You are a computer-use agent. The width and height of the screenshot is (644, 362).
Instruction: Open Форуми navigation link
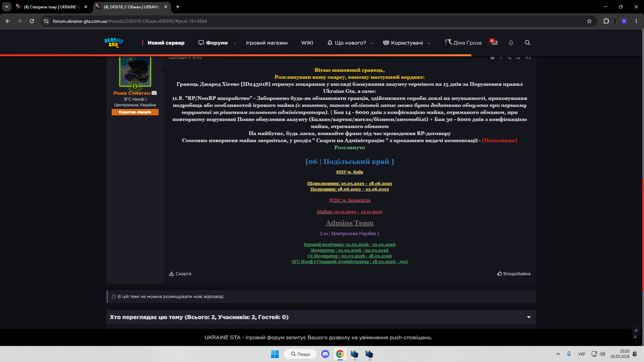[213, 43]
